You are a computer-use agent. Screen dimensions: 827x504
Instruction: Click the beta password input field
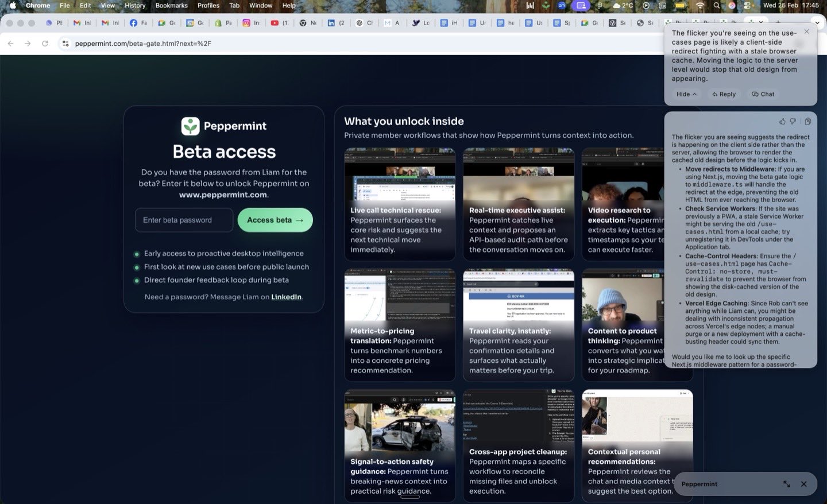coord(184,220)
